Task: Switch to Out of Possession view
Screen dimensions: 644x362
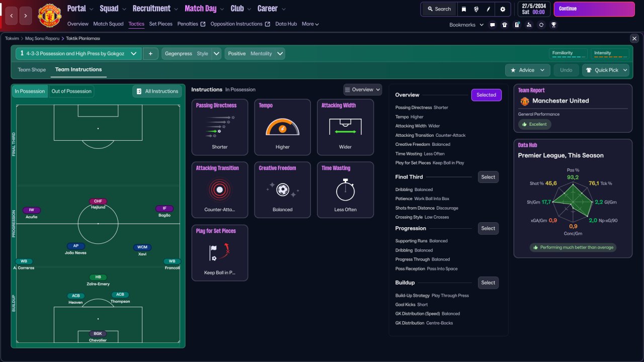Action: (71, 91)
